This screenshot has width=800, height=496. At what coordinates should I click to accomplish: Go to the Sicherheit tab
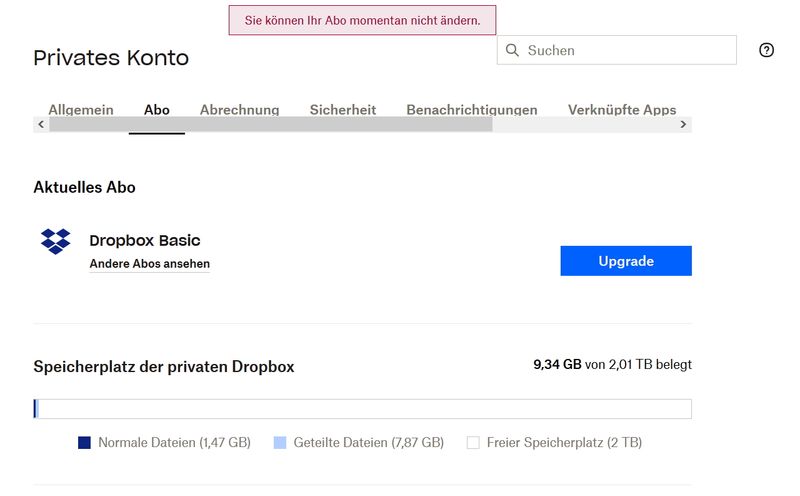(x=343, y=110)
